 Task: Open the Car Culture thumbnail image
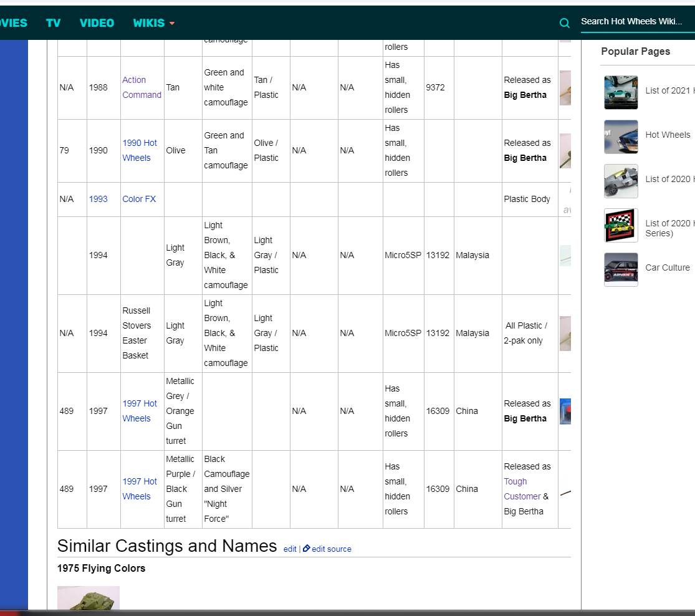point(621,269)
